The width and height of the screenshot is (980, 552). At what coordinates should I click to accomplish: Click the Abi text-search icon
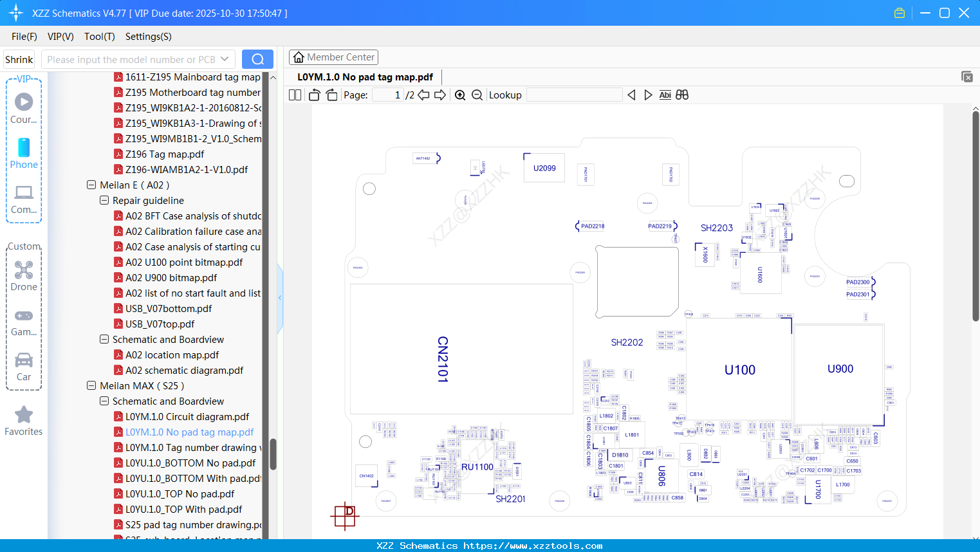[x=665, y=95]
